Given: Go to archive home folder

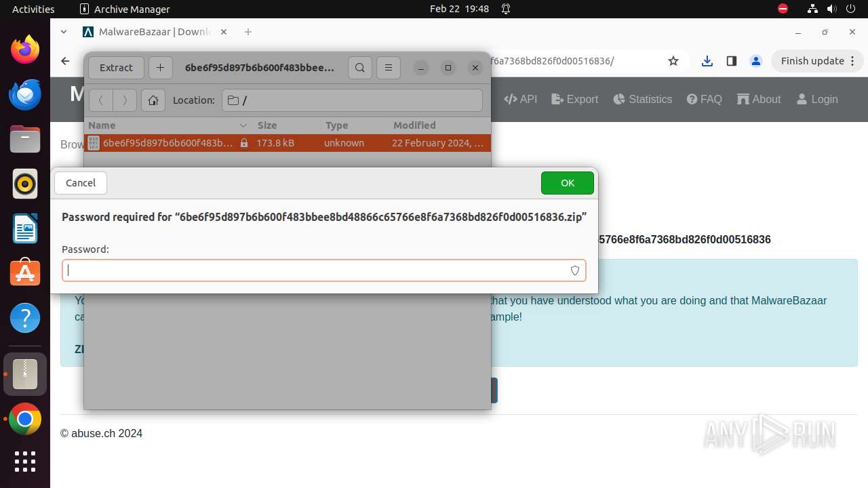Looking at the screenshot, I should [153, 100].
